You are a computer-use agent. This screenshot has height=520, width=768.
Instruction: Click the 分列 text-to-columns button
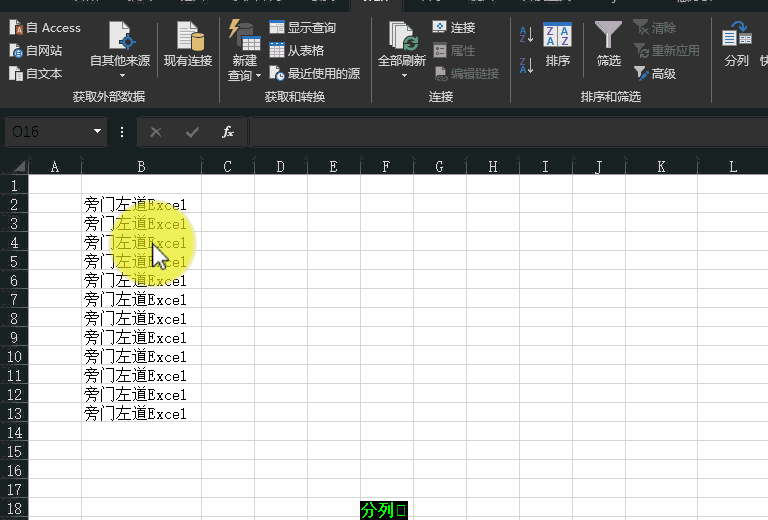point(737,45)
